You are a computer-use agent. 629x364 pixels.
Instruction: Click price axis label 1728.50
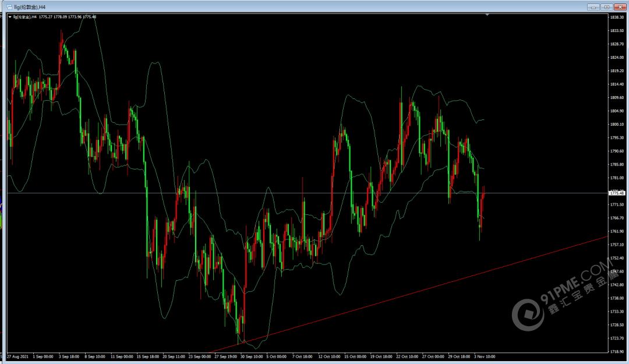point(617,324)
